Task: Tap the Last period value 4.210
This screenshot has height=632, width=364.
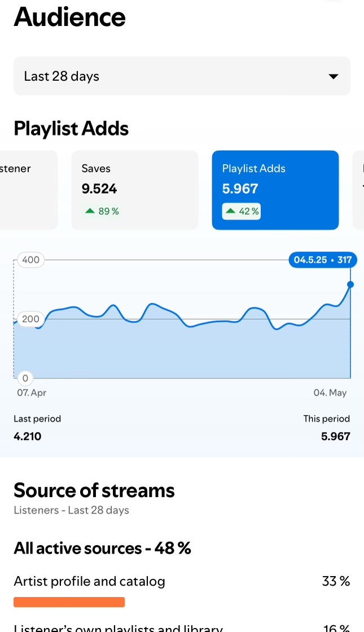Action: (x=28, y=436)
